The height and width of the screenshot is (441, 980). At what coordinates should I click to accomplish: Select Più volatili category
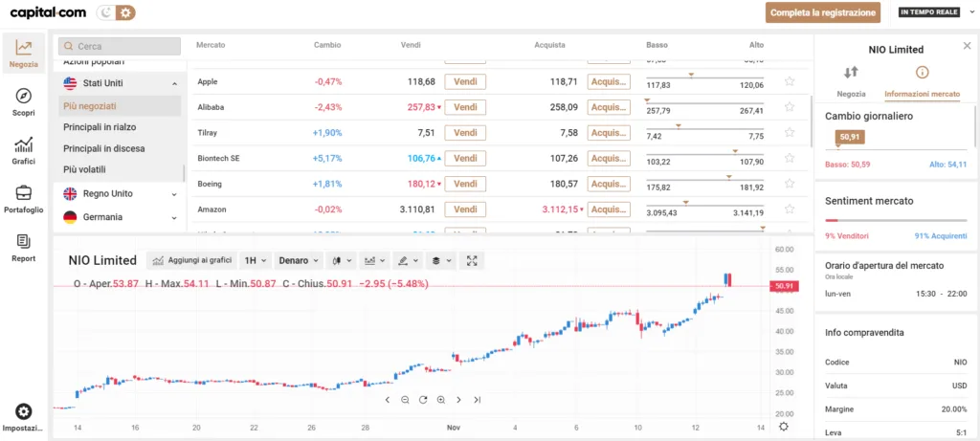84,169
